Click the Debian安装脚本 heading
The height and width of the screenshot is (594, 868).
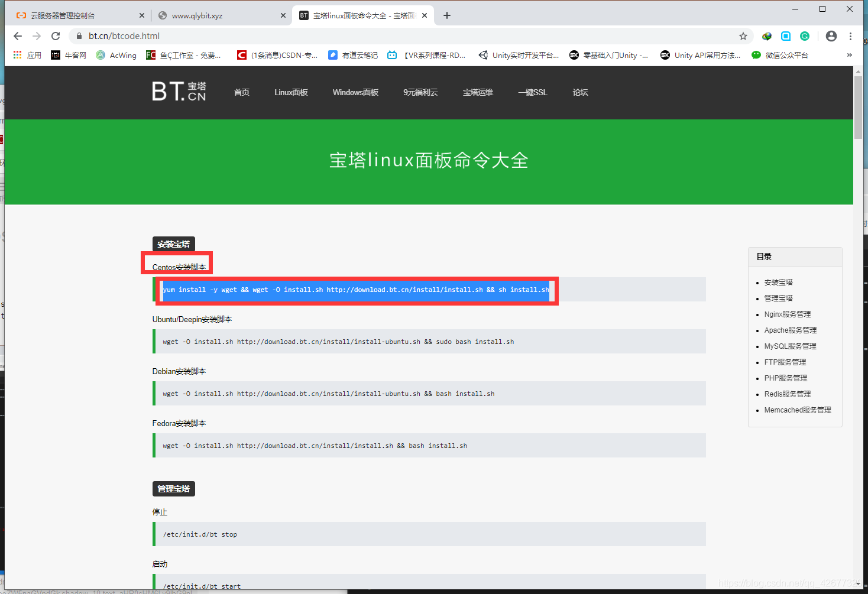179,371
